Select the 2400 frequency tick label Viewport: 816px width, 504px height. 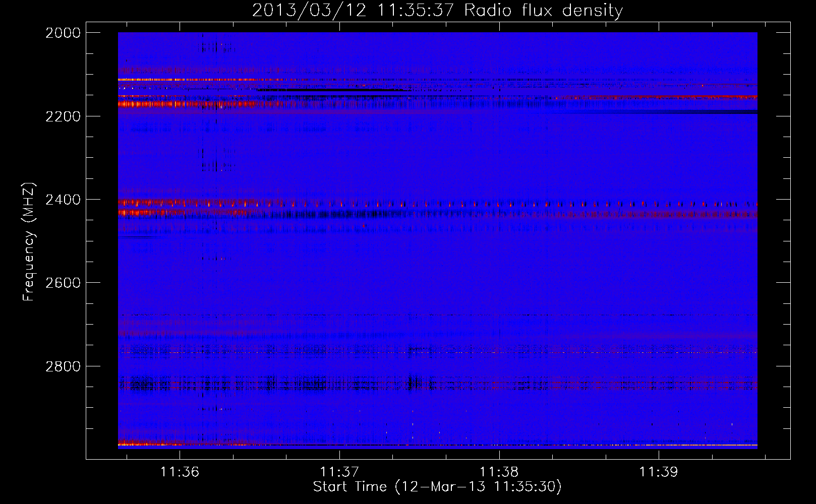(63, 200)
